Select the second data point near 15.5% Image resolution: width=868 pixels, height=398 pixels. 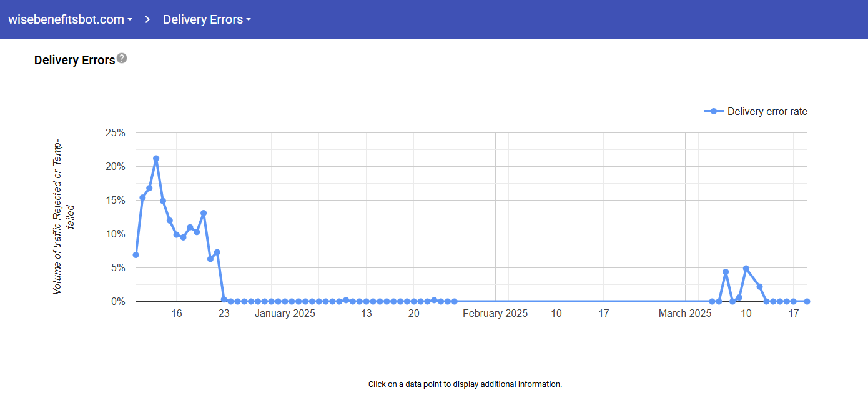point(142,197)
